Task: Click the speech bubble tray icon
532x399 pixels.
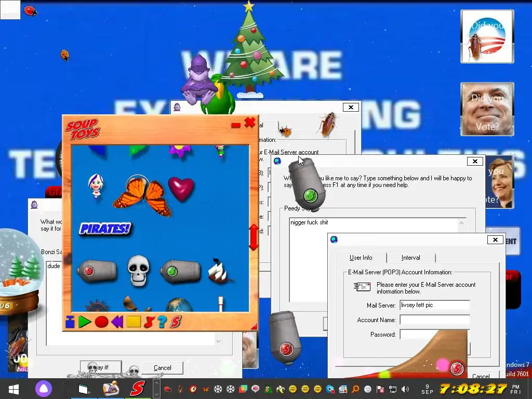Action: [x=256, y=389]
